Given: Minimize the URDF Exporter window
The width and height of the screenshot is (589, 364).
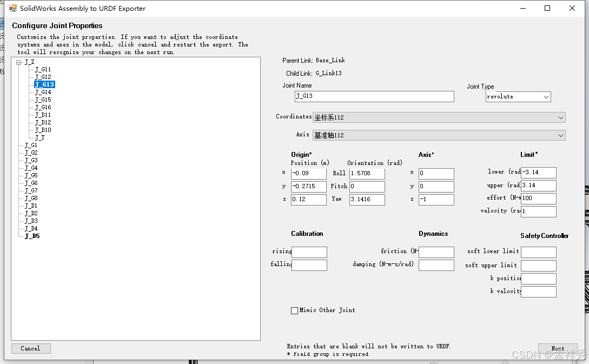Looking at the screenshot, I should pyautogui.click(x=523, y=8).
